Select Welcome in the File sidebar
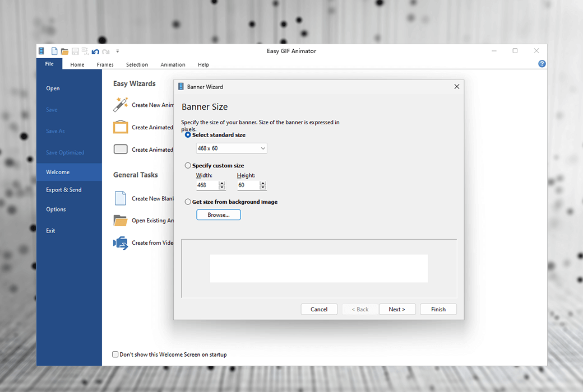583x392 pixels. click(69, 172)
